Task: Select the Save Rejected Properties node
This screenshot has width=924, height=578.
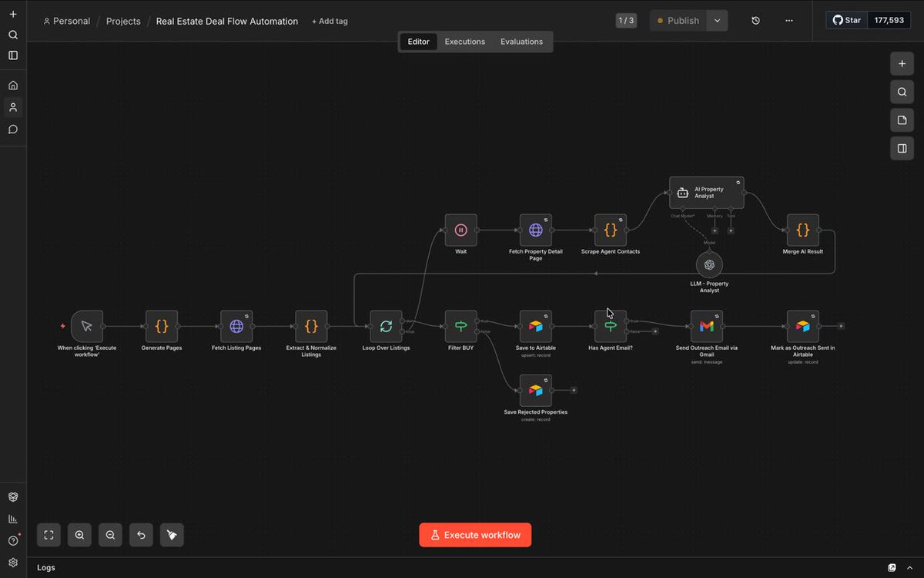Action: 536,391
